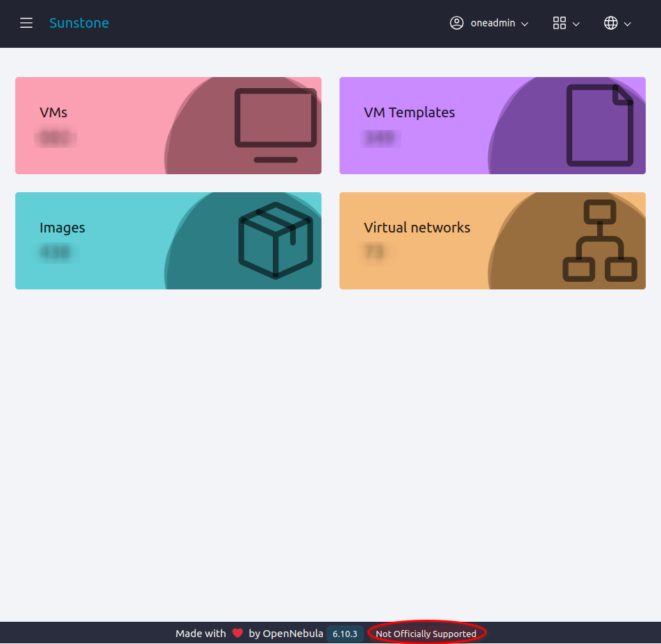Click the blurred Virtual networks count

pos(374,253)
